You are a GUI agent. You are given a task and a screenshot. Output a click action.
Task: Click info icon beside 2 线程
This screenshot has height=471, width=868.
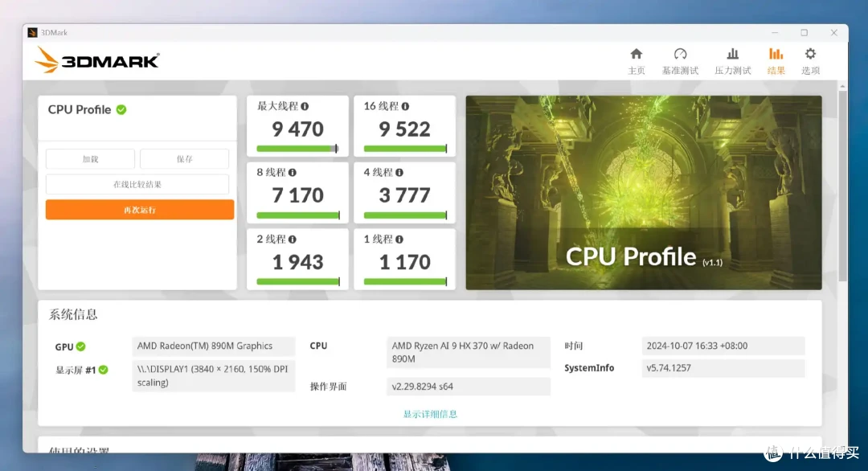tap(293, 239)
